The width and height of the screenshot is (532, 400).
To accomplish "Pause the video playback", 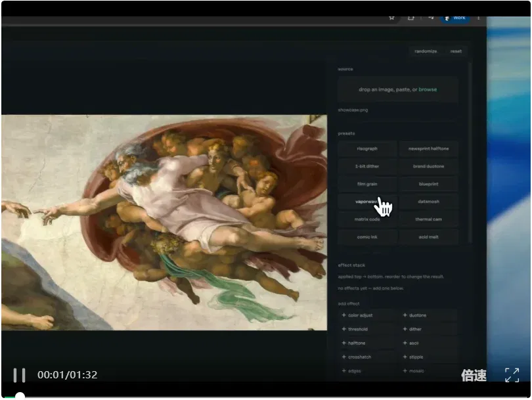I will point(19,375).
